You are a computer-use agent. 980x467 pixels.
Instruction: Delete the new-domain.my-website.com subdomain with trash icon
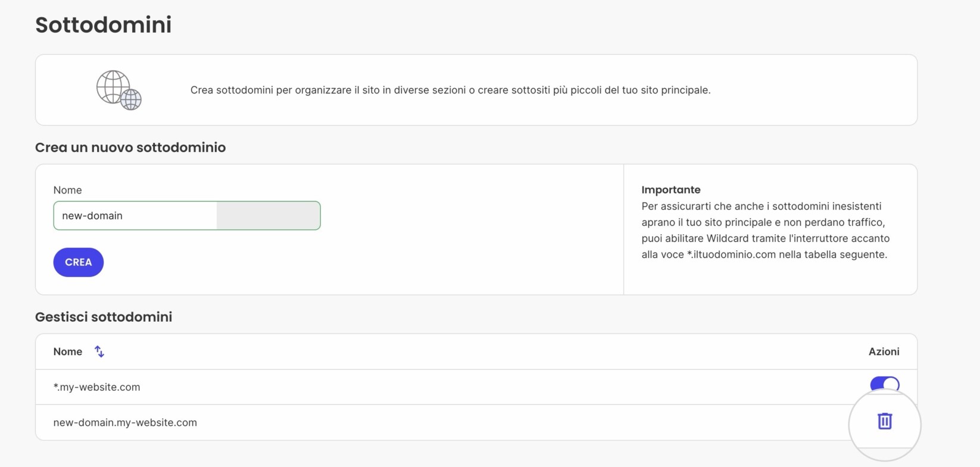click(x=885, y=421)
